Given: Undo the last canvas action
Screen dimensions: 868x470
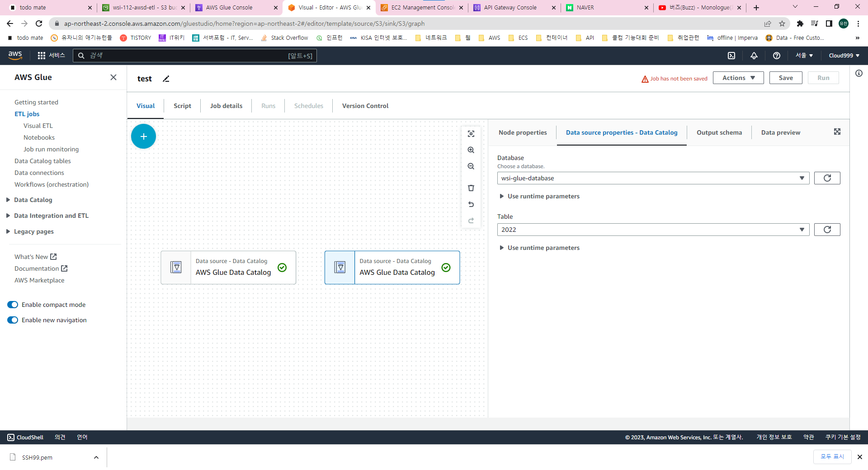Looking at the screenshot, I should pos(471,204).
